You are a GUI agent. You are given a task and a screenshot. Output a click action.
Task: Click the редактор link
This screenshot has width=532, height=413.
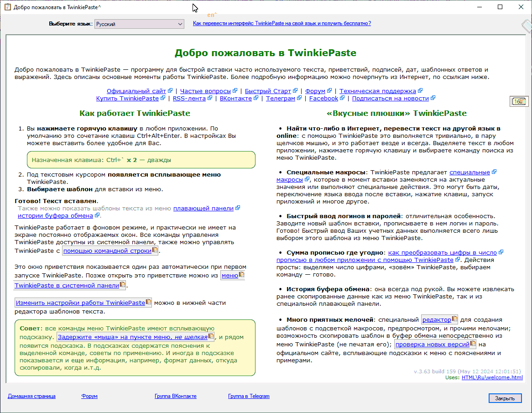[x=436, y=320]
